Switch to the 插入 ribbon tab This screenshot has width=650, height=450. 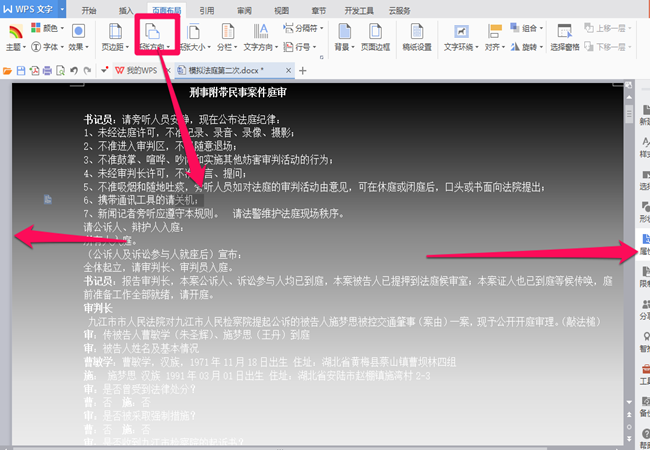pos(126,10)
